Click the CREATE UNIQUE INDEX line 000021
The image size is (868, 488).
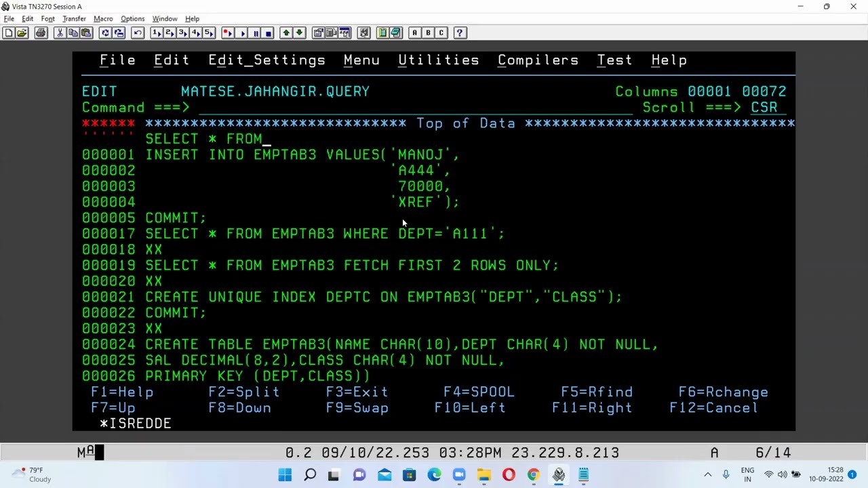(383, 297)
